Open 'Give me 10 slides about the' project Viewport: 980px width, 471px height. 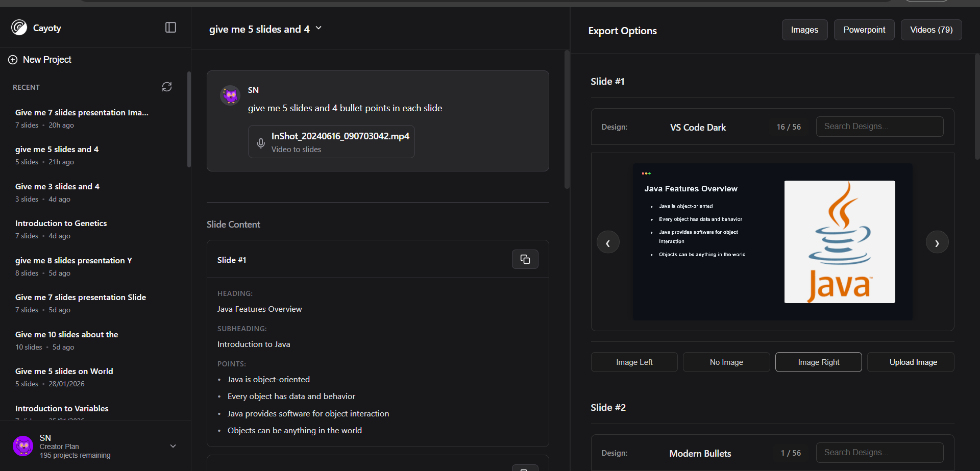coord(66,340)
